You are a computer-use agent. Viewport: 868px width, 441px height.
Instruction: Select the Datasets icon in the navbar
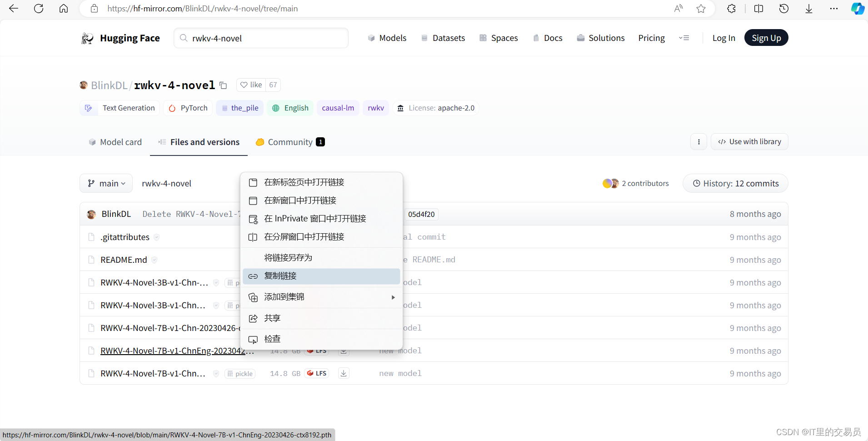(x=425, y=38)
